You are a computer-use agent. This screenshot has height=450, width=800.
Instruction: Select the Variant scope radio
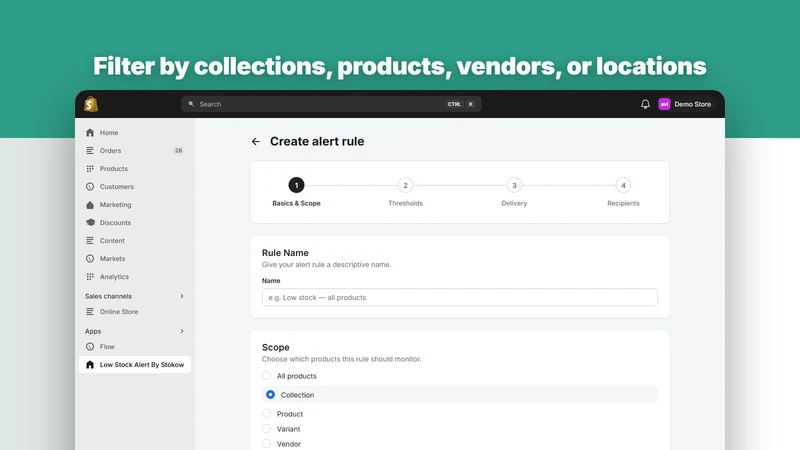(x=266, y=429)
